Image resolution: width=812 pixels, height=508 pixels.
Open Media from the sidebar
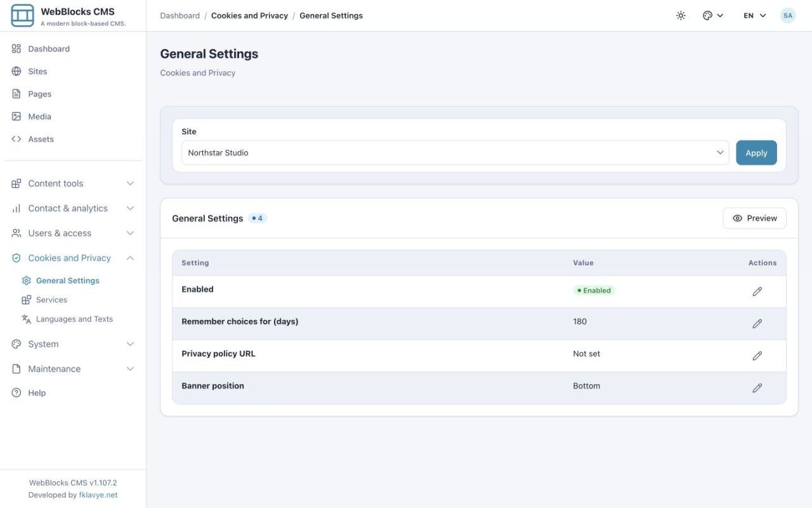pyautogui.click(x=73, y=117)
